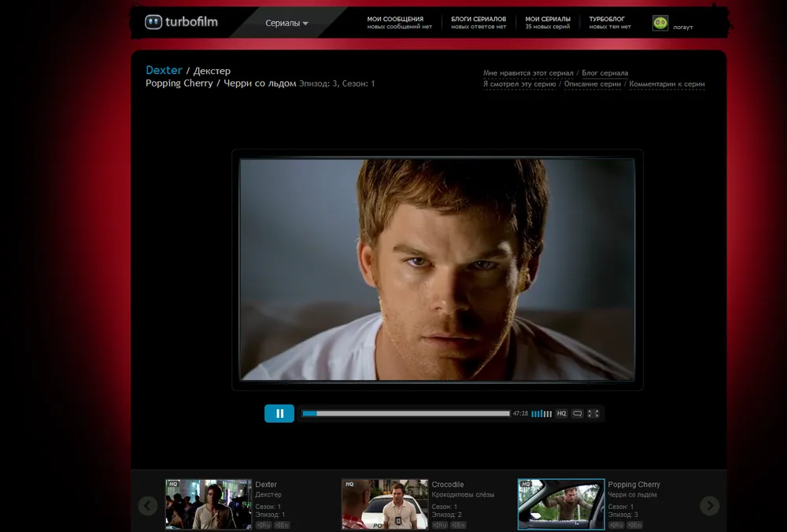Screen dimensions: 787x532
Task: Open the Турбоблог section
Action: (x=611, y=22)
